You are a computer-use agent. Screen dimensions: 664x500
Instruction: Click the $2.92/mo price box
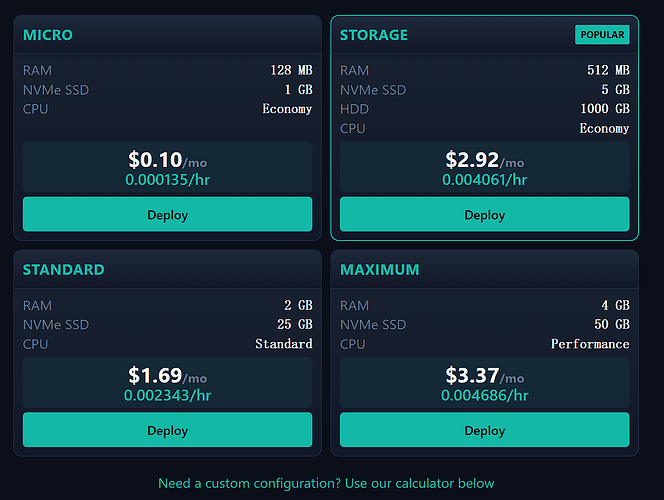(x=484, y=167)
